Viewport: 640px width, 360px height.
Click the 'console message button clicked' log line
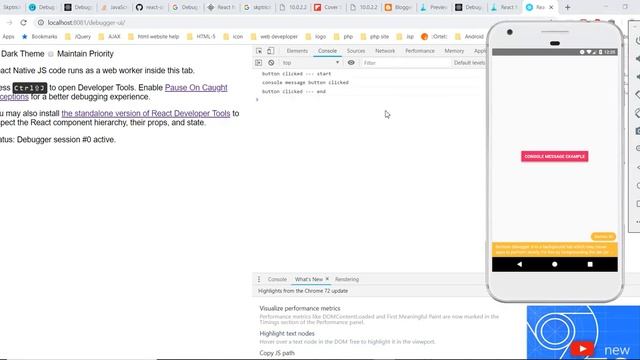click(305, 82)
